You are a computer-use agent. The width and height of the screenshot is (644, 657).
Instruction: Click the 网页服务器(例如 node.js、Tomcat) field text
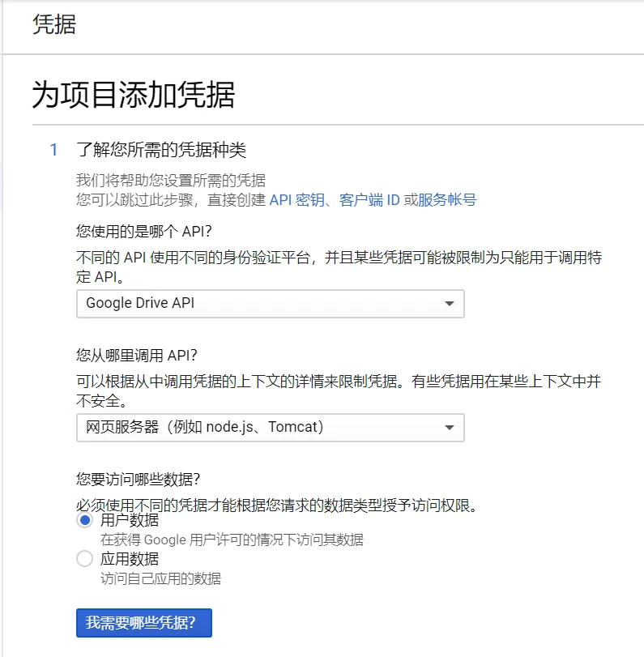click(205, 428)
